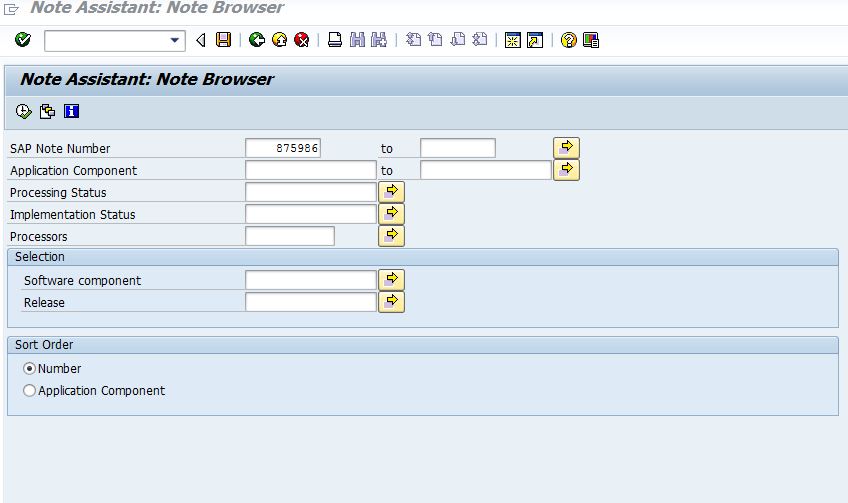The image size is (848, 503).
Task: Click the Processing Status input field
Action: (310, 193)
